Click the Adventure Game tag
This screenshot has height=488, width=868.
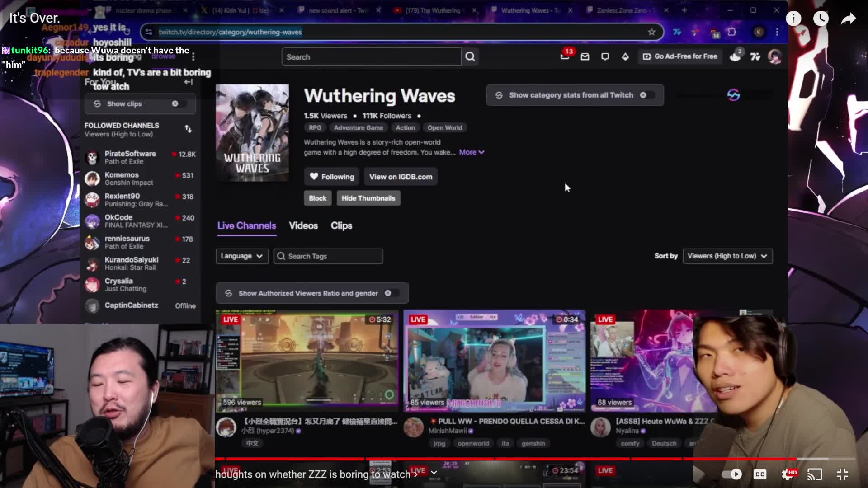tap(359, 128)
